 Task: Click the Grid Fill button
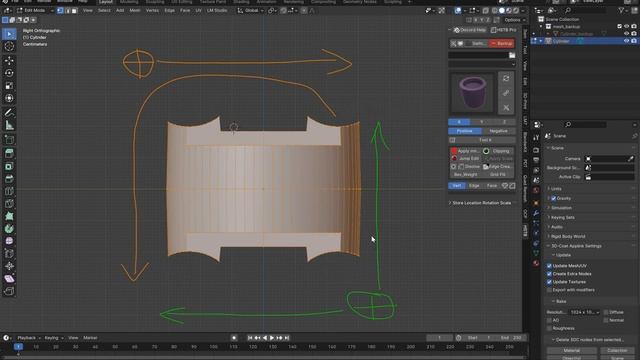point(498,174)
